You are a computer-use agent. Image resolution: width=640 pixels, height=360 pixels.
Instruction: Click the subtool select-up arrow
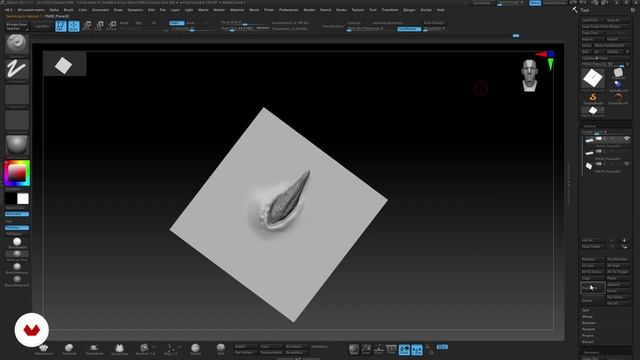[x=612, y=240]
